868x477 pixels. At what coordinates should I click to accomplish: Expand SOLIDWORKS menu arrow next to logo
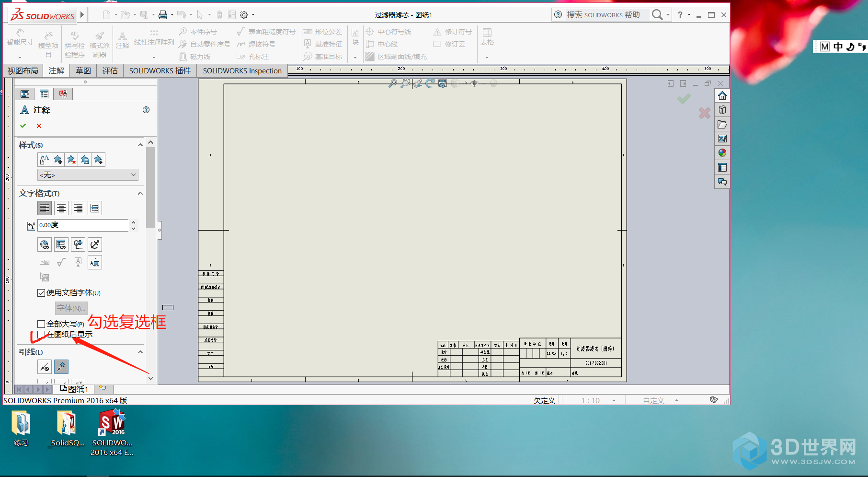point(82,15)
